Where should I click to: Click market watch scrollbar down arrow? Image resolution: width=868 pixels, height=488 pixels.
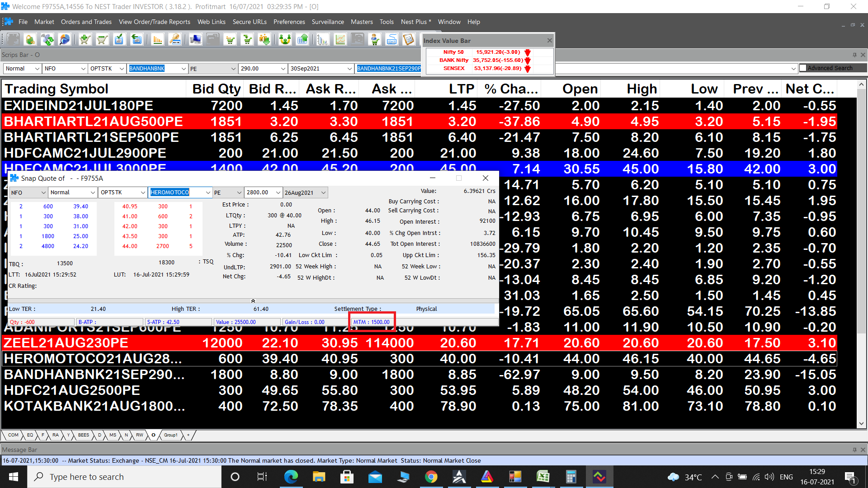point(861,423)
